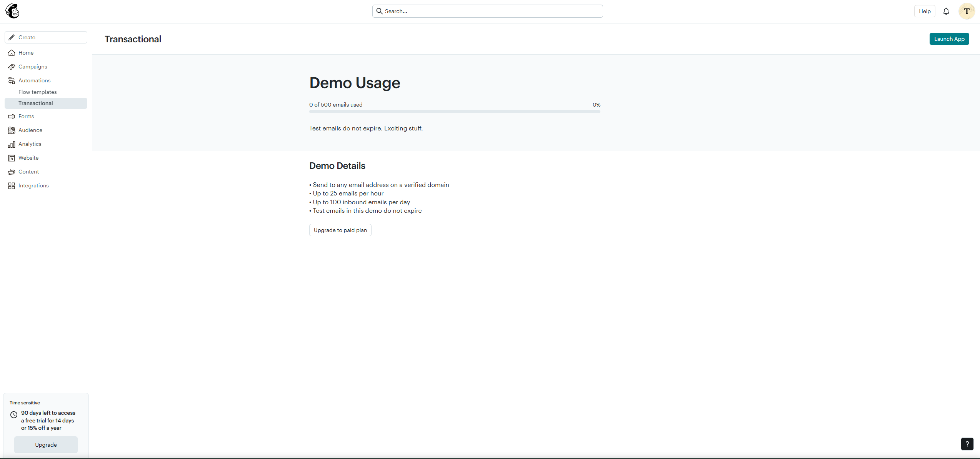Click the 0% usage value
Screen dimensions: 980x459
597,105
